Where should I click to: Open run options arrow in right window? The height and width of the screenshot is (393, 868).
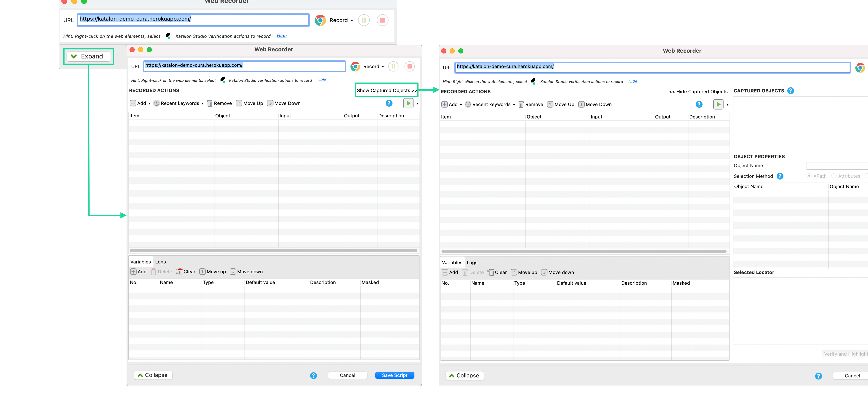[x=727, y=105]
